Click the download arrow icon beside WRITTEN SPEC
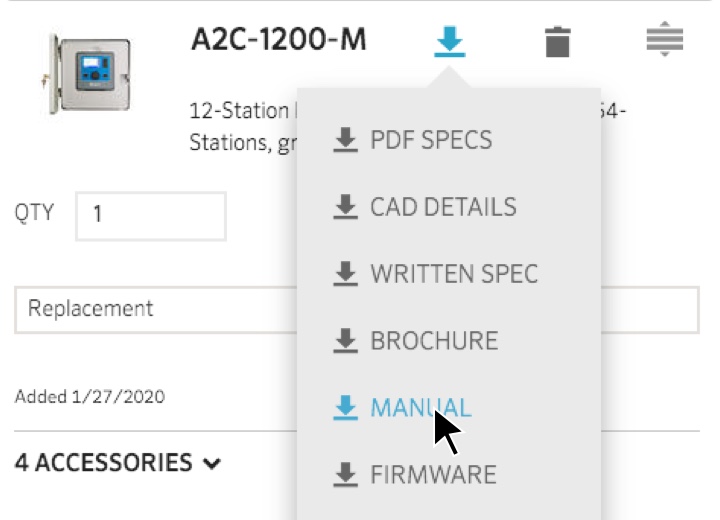 (x=345, y=273)
